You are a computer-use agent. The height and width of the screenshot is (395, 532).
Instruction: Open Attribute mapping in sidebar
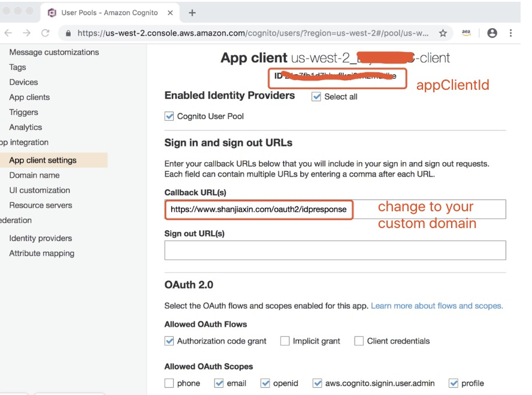(x=42, y=253)
